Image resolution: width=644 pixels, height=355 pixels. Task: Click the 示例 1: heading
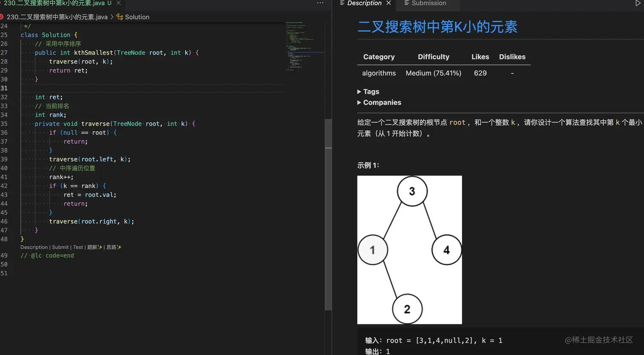coord(368,166)
